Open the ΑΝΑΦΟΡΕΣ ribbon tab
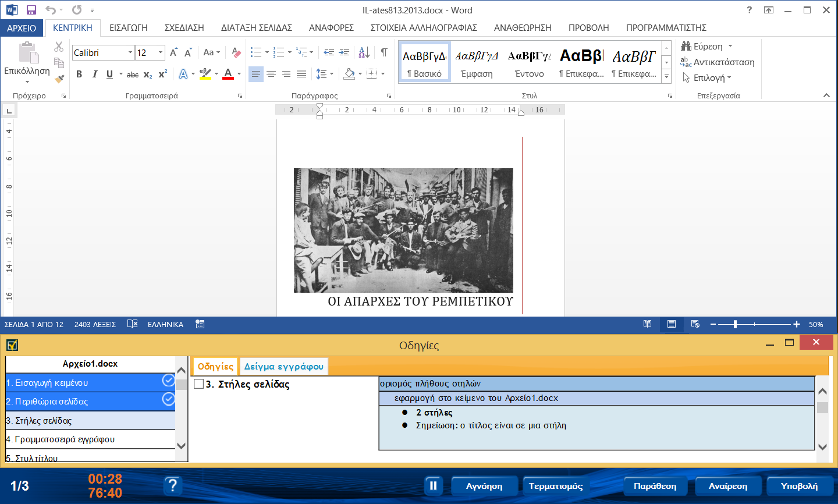This screenshot has width=838, height=504. point(331,28)
